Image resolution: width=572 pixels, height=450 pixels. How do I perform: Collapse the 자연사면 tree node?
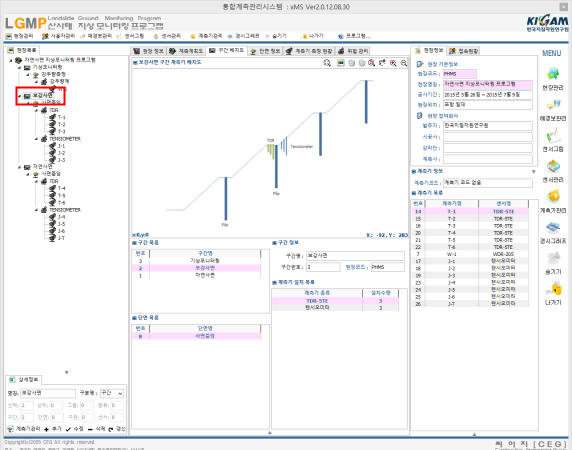[x=20, y=167]
